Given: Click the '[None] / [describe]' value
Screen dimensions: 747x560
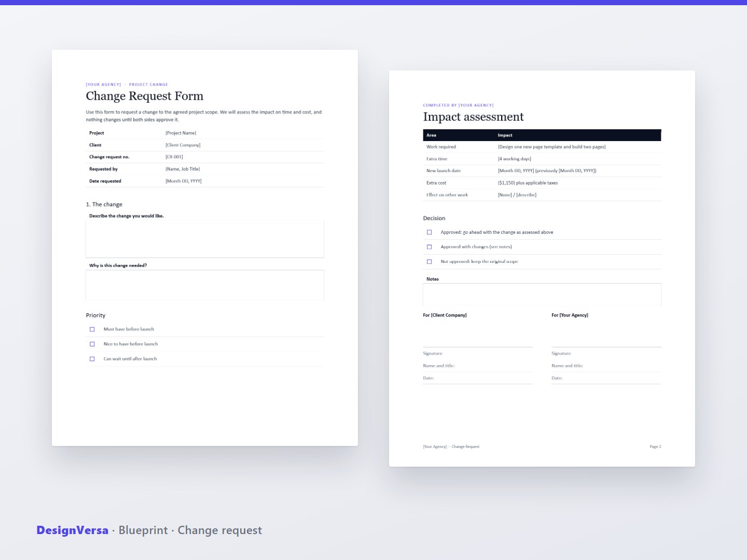Looking at the screenshot, I should click(517, 195).
